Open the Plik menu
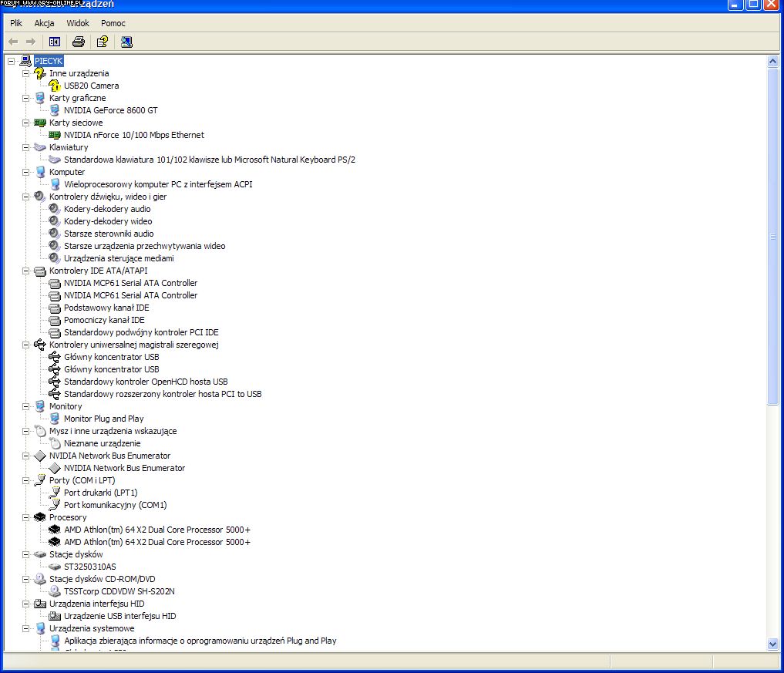The image size is (784, 673). coord(16,23)
